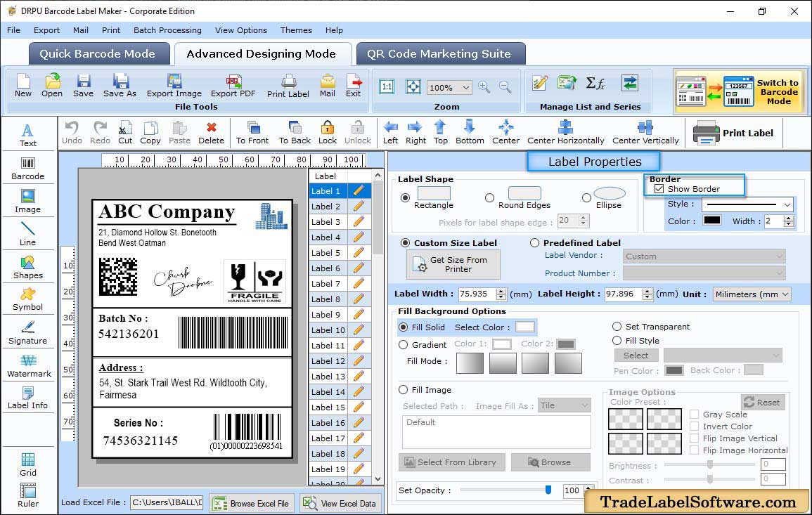This screenshot has width=812, height=515.
Task: Click Export PDF icon
Action: click(233, 86)
